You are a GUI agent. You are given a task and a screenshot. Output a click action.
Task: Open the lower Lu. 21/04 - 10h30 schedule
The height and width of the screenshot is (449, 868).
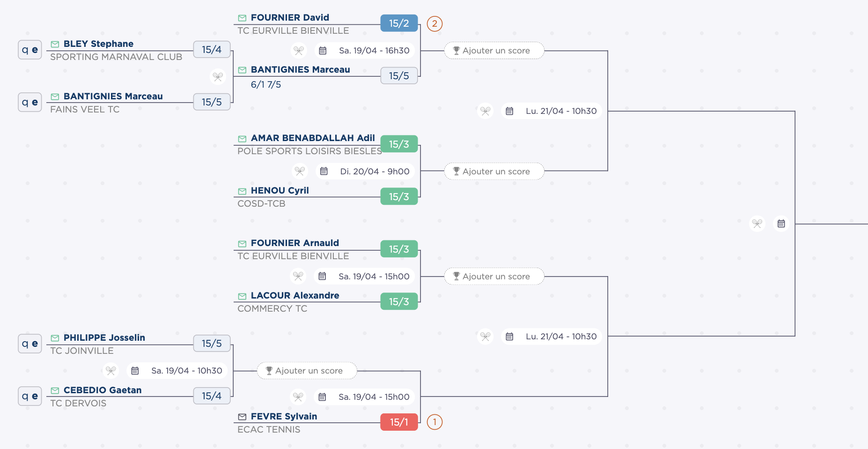pyautogui.click(x=561, y=337)
